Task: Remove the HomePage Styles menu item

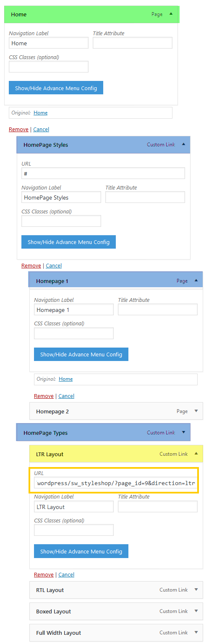Action: 31,265
